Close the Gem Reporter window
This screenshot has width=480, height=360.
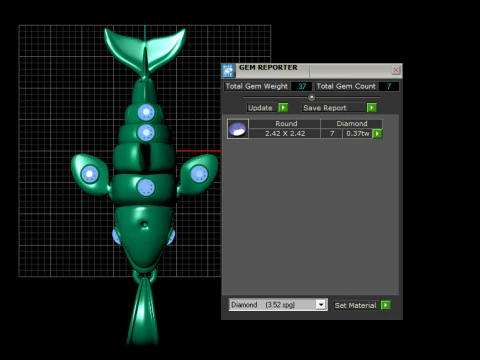click(x=396, y=70)
